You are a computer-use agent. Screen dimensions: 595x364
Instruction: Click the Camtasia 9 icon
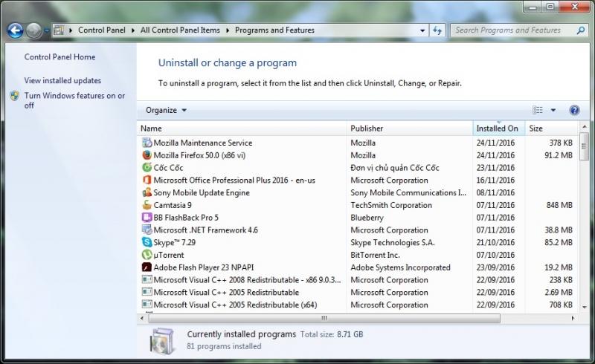coord(147,205)
